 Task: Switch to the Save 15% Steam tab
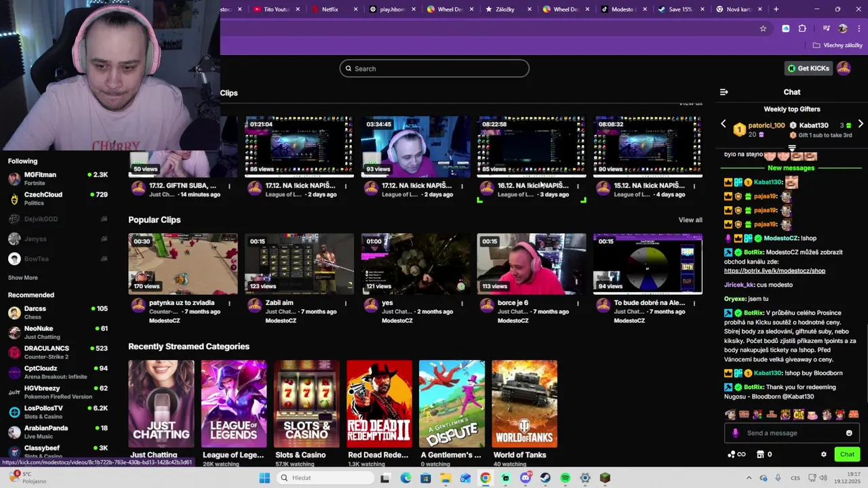(x=680, y=9)
